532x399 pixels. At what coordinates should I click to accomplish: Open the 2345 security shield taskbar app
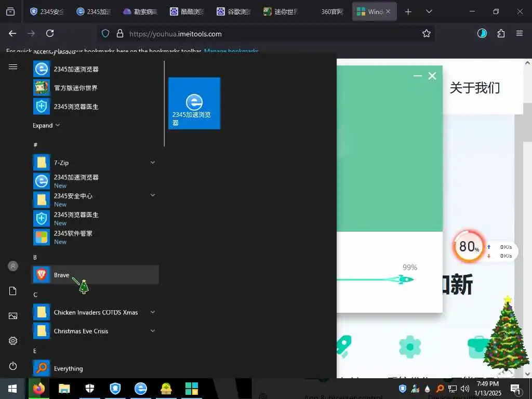point(115,389)
